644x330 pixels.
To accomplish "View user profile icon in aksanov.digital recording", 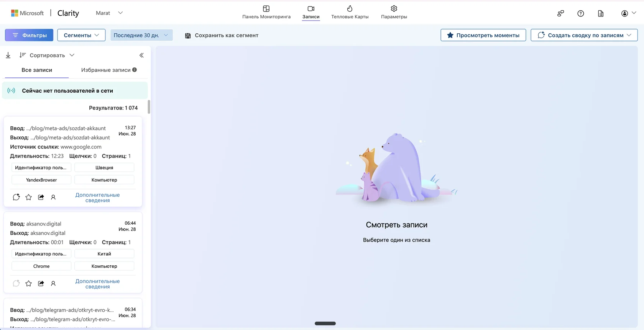I will 53,283.
